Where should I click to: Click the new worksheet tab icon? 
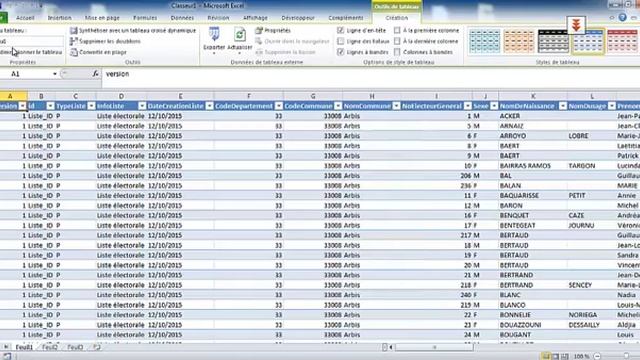(97, 347)
